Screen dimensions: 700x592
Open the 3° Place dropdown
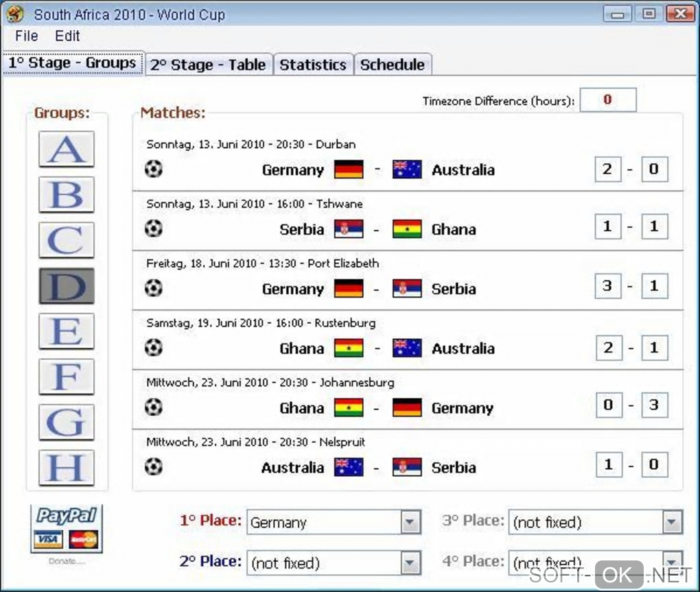coord(596,522)
